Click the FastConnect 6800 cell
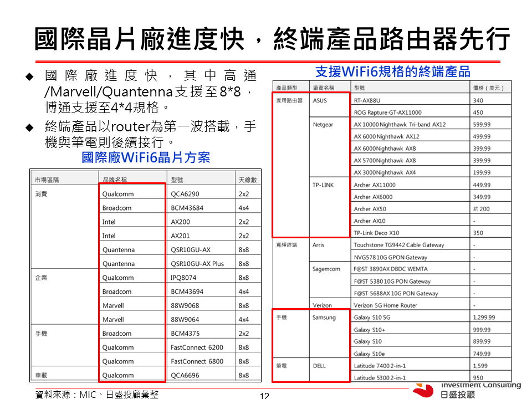532x399 pixels. click(x=197, y=361)
